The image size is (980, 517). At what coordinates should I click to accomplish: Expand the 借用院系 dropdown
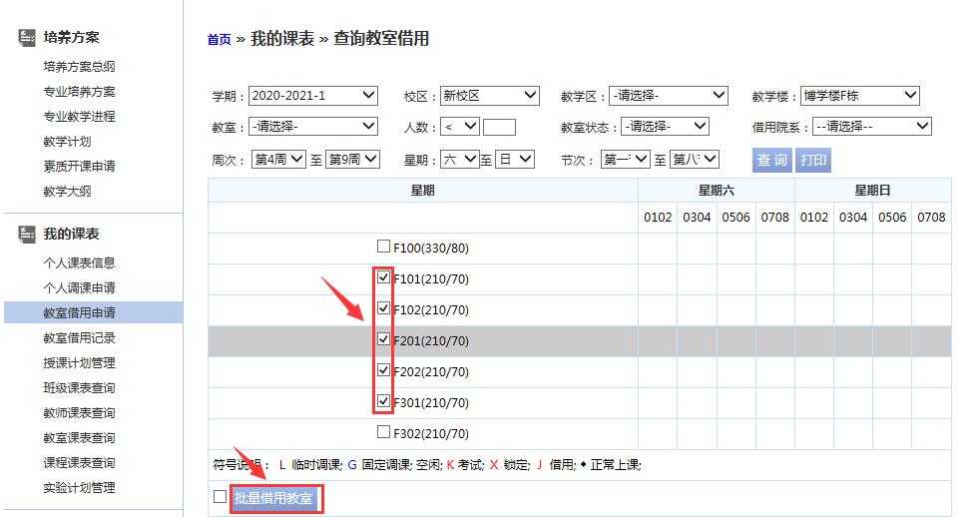click(x=871, y=127)
